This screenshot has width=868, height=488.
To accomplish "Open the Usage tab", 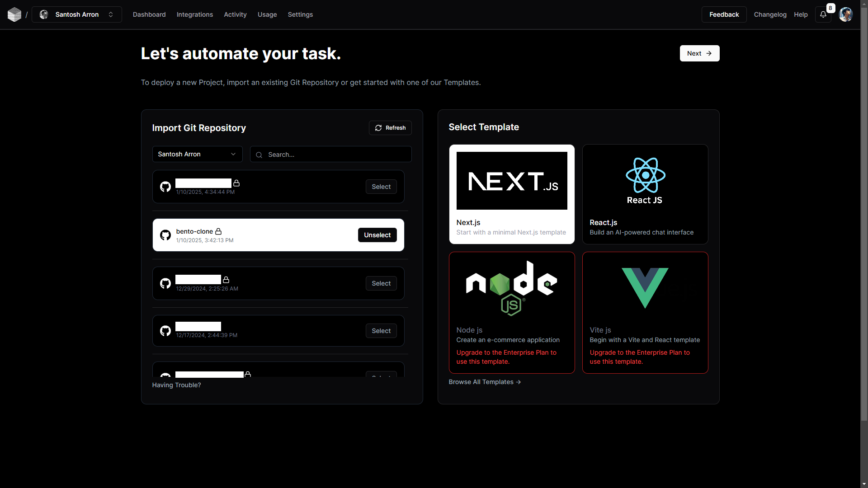I will (x=267, y=14).
